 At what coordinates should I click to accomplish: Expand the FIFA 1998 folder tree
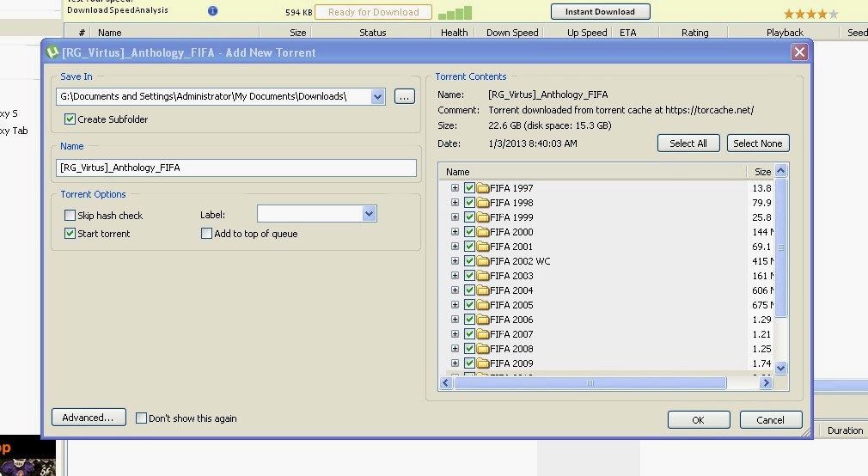(x=455, y=203)
